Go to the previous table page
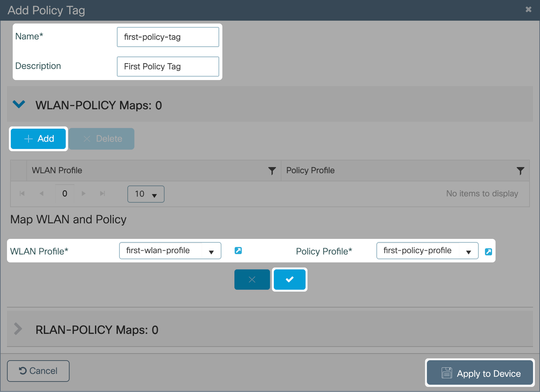Viewport: 540px width, 392px height. [x=41, y=193]
